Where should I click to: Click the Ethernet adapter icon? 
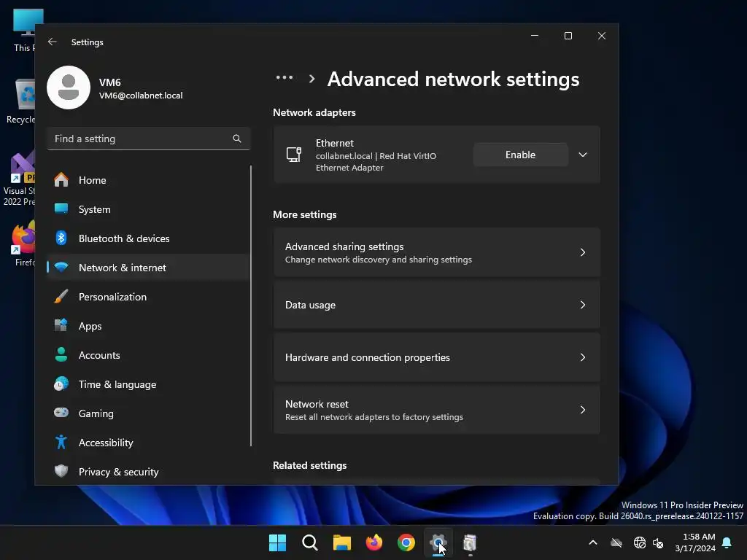point(294,155)
